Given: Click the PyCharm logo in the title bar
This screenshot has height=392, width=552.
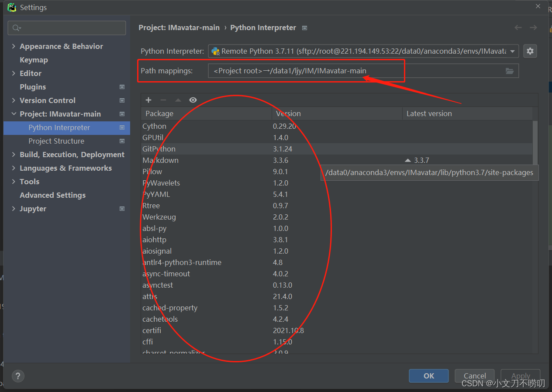Looking at the screenshot, I should tap(12, 7).
